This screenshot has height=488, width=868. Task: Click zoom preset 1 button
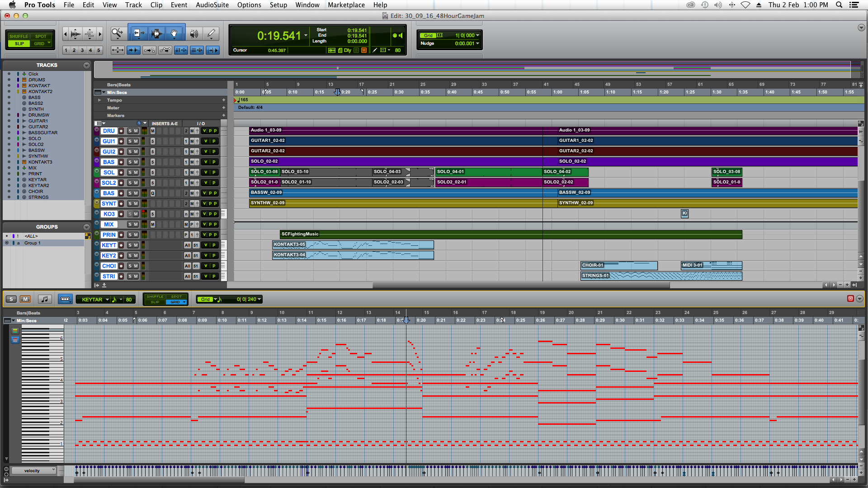click(66, 50)
